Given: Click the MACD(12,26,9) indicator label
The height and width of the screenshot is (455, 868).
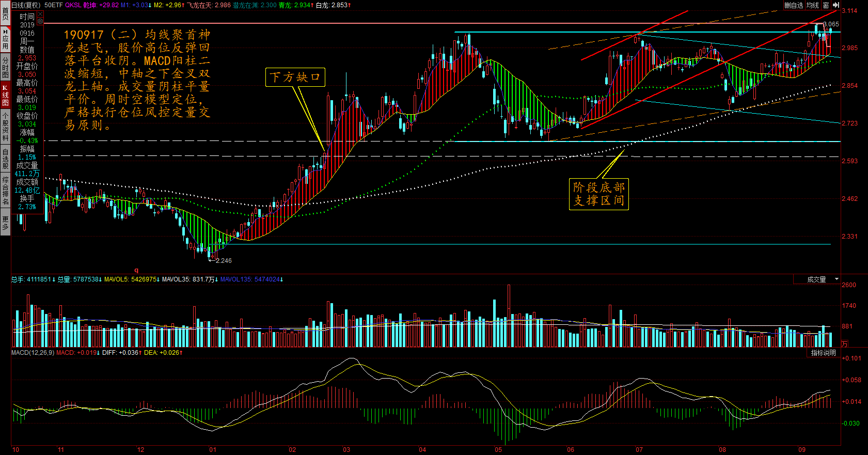Looking at the screenshot, I should tap(33, 353).
